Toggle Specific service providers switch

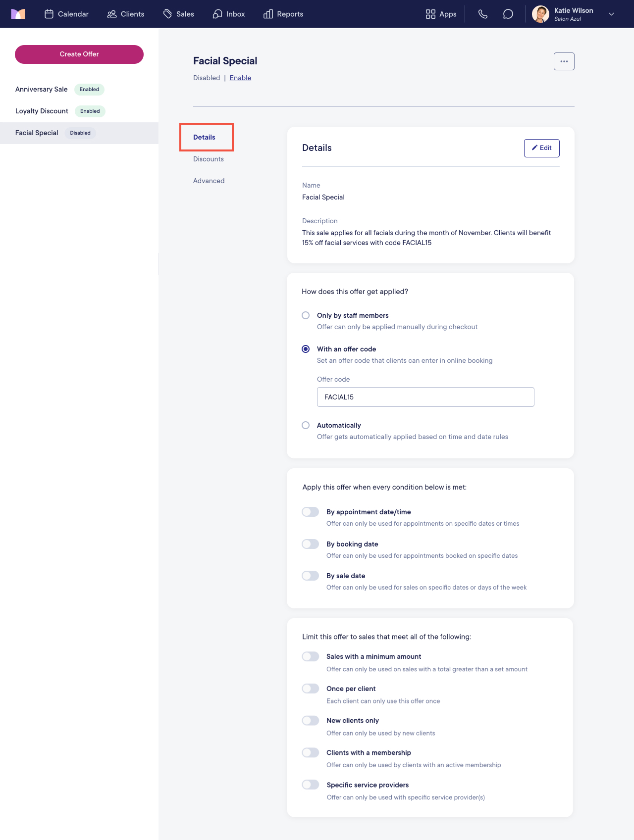[311, 785]
